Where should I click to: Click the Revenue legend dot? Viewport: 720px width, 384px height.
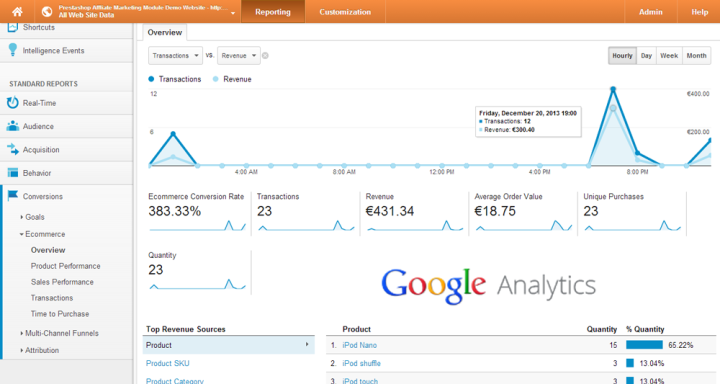point(216,79)
